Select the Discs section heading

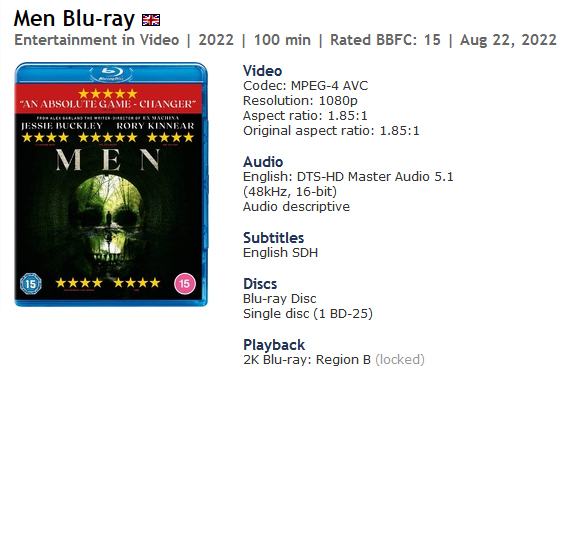click(260, 284)
